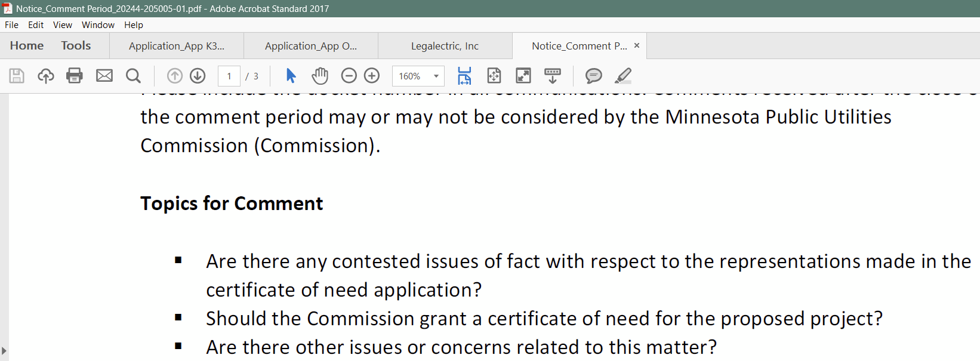Click the Save file icon

pyautogui.click(x=17, y=76)
